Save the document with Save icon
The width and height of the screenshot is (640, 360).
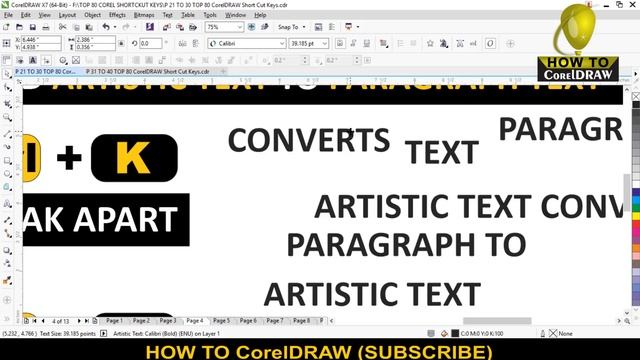point(33,27)
